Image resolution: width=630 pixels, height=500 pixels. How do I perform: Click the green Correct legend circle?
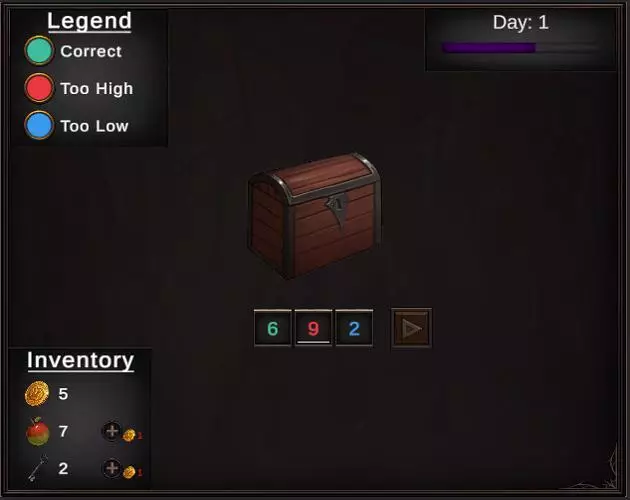39,51
